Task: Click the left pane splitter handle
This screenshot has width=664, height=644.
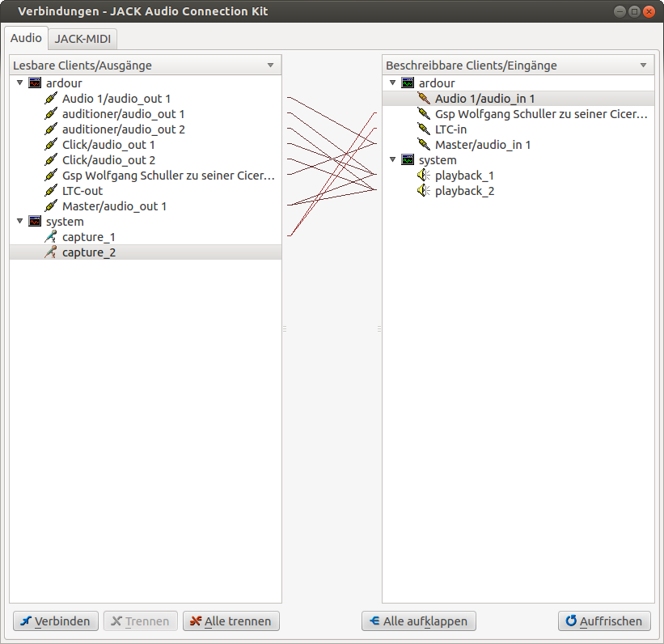Action: pyautogui.click(x=285, y=328)
